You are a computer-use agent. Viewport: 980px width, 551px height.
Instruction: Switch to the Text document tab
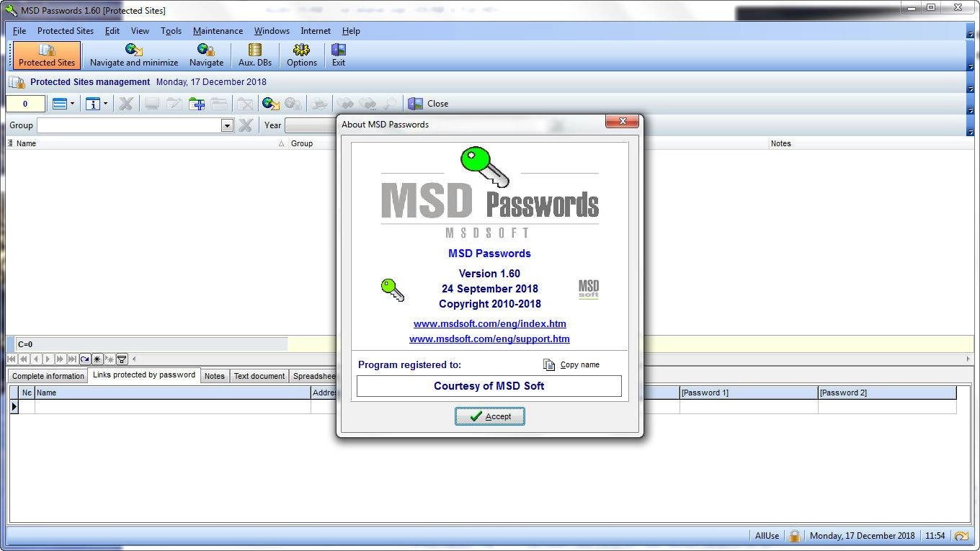259,376
